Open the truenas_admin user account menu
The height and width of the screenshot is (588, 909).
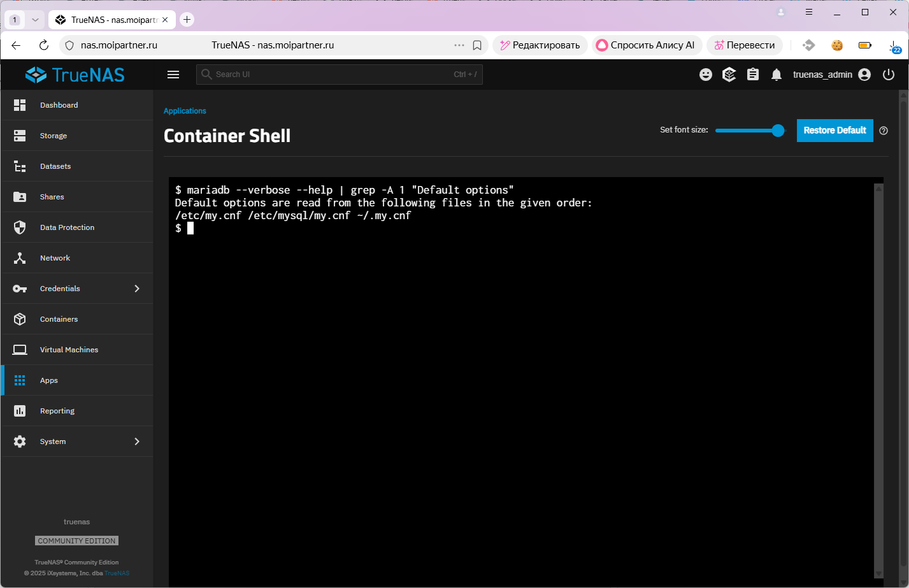[831, 75]
